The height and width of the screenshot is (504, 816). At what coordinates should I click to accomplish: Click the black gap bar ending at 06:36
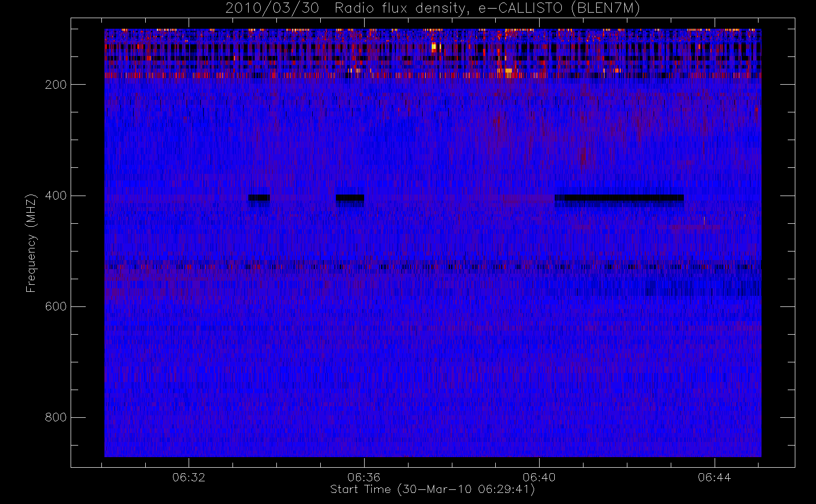[x=350, y=198]
